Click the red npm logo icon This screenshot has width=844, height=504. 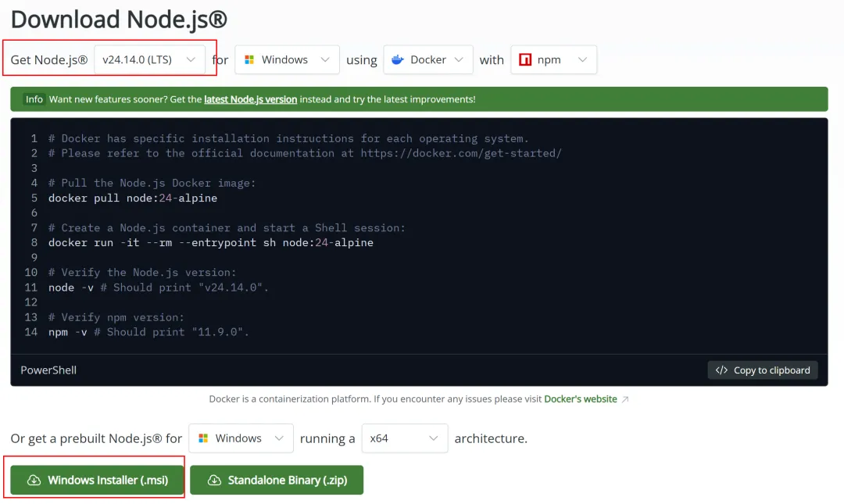(525, 59)
